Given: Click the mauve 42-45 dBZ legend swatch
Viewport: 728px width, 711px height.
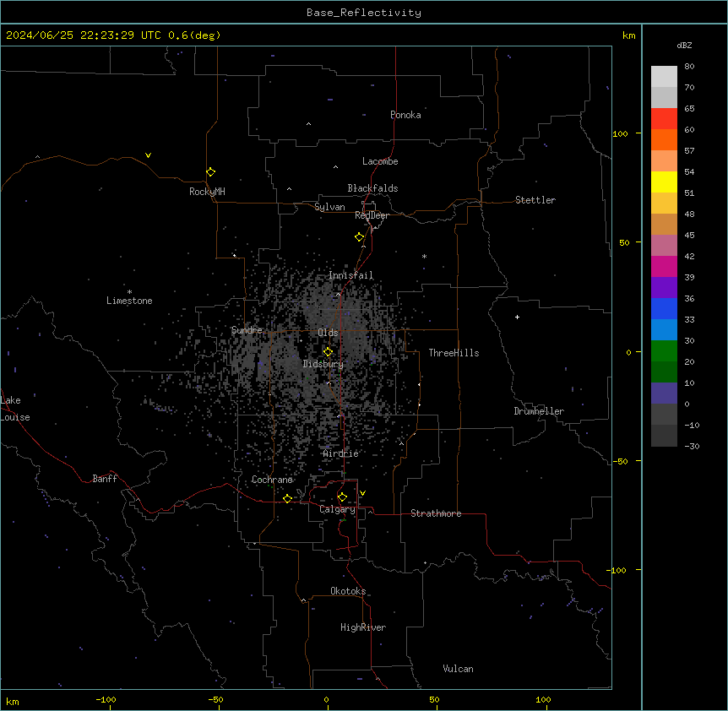Looking at the screenshot, I should pos(664,245).
